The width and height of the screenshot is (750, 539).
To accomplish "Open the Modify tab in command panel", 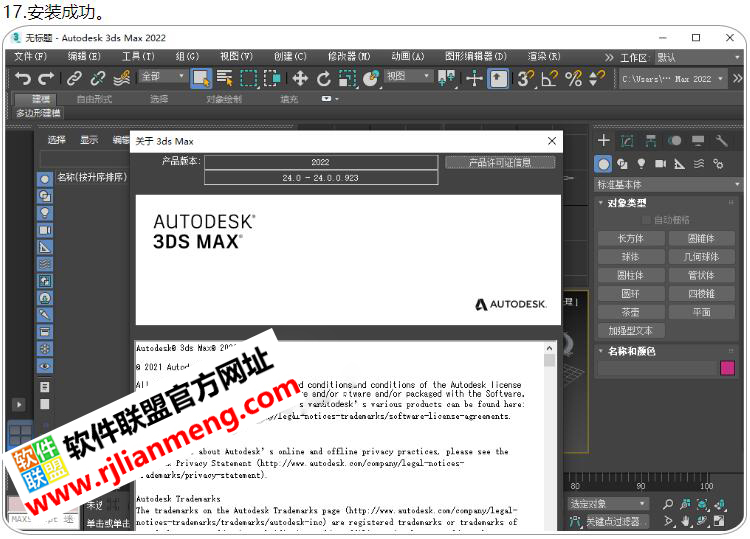I will [628, 141].
